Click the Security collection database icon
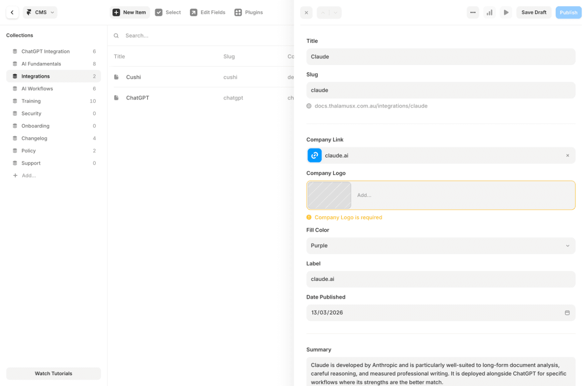 (16, 114)
